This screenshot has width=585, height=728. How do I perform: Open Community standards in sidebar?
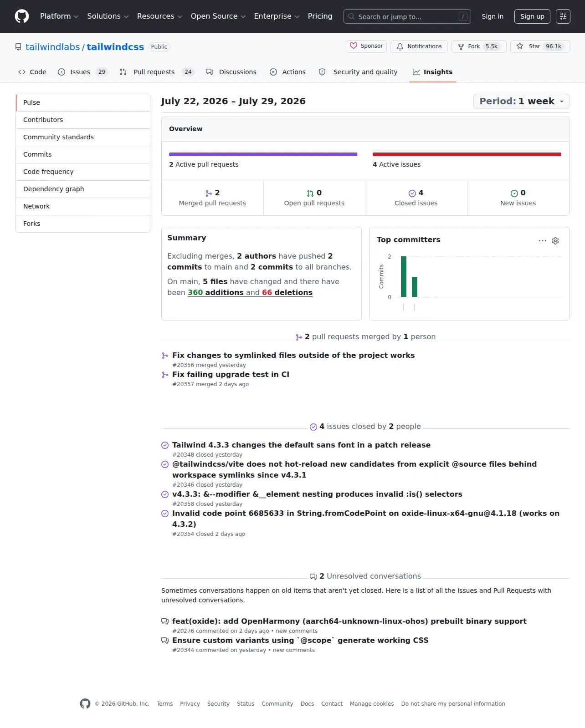point(83,137)
